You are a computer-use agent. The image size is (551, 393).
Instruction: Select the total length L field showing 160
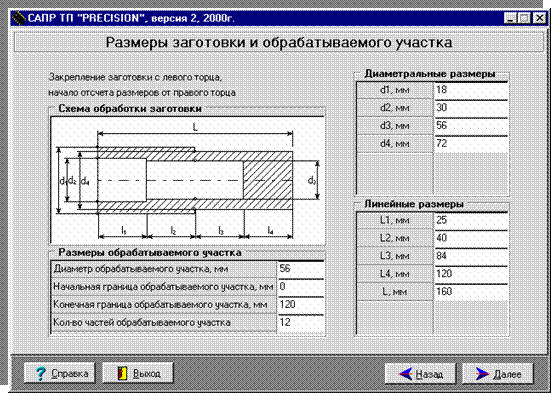(x=471, y=292)
